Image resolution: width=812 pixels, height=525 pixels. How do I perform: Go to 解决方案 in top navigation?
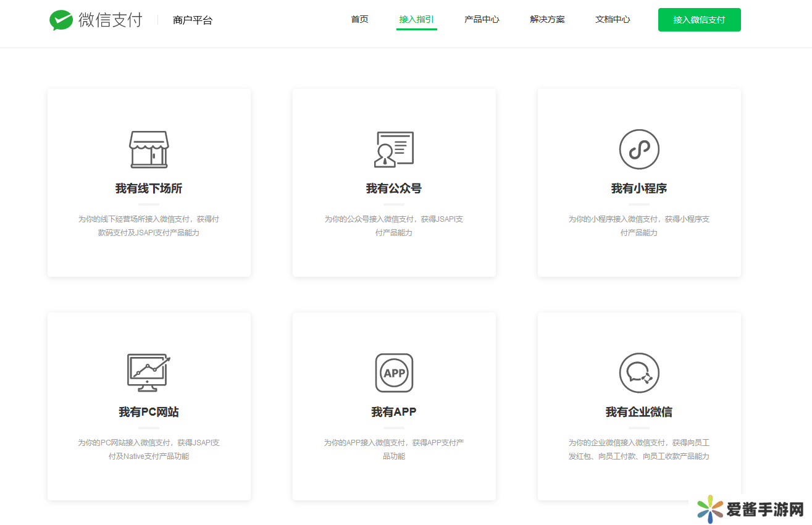547,20
